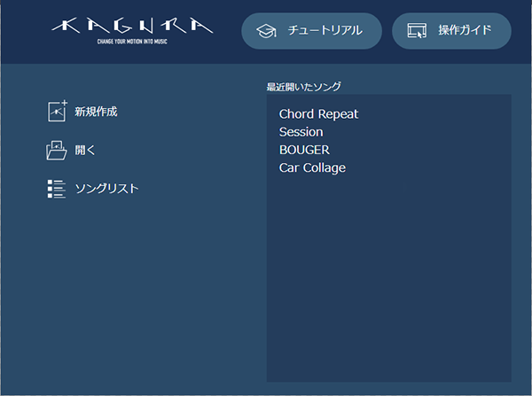Open the チュートリアル button
This screenshot has height=396, width=532.
click(311, 31)
